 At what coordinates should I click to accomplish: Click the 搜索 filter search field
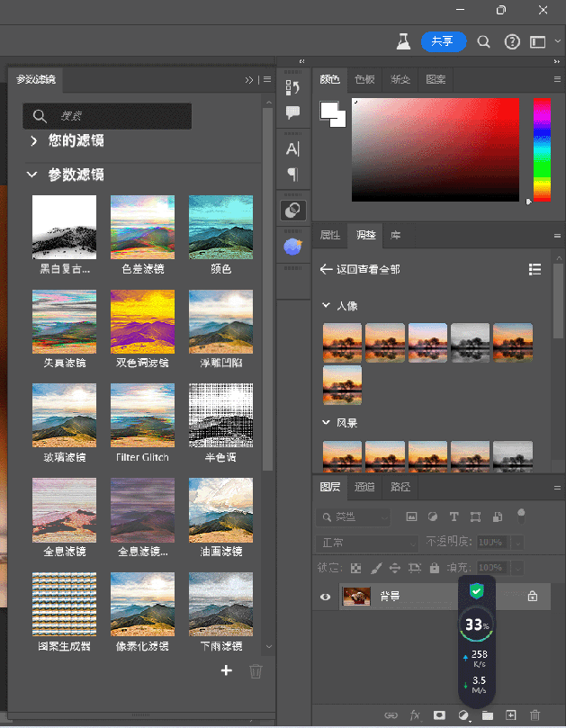(x=107, y=116)
